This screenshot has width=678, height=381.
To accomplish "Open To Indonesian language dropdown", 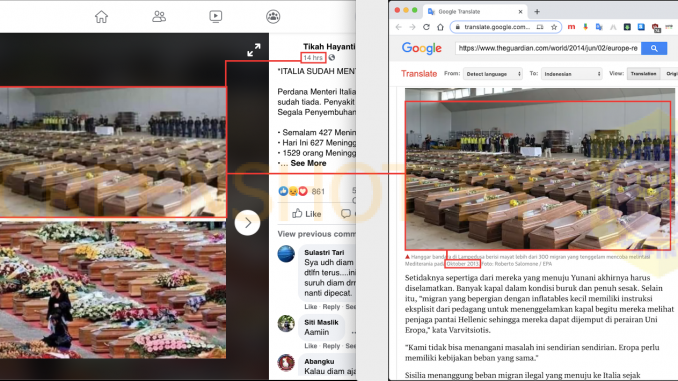I will pos(572,74).
